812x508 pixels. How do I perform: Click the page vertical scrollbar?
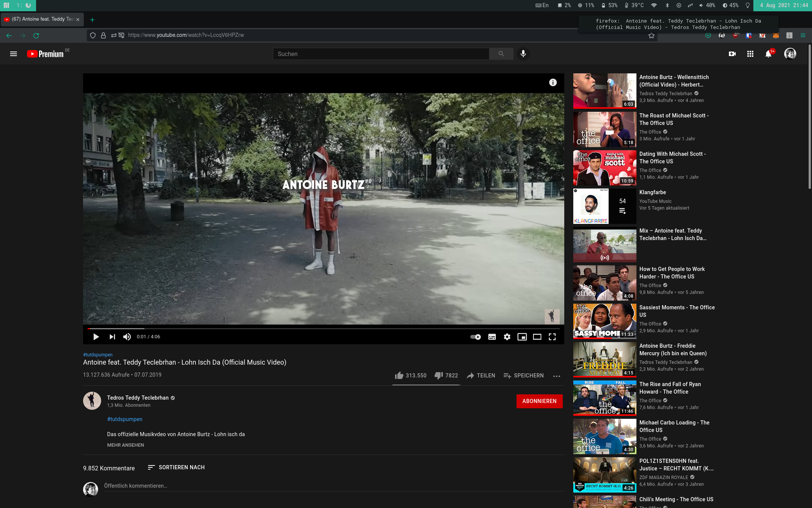tap(810, 117)
